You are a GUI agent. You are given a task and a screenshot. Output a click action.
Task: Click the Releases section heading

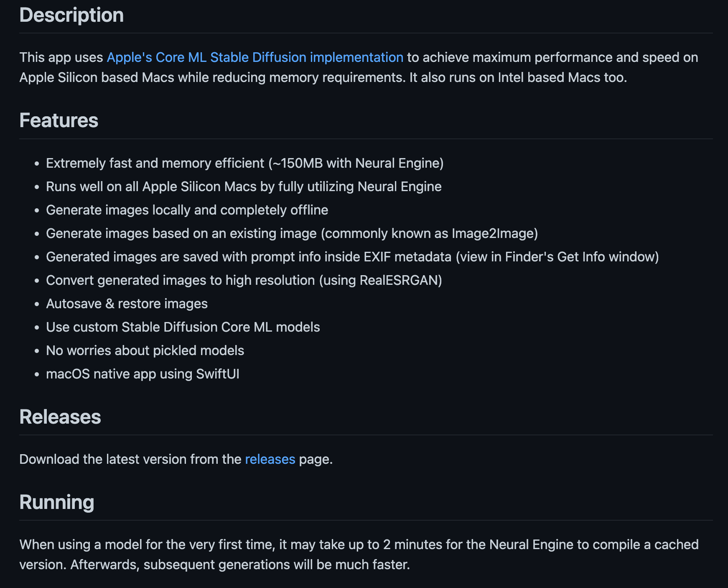(60, 417)
